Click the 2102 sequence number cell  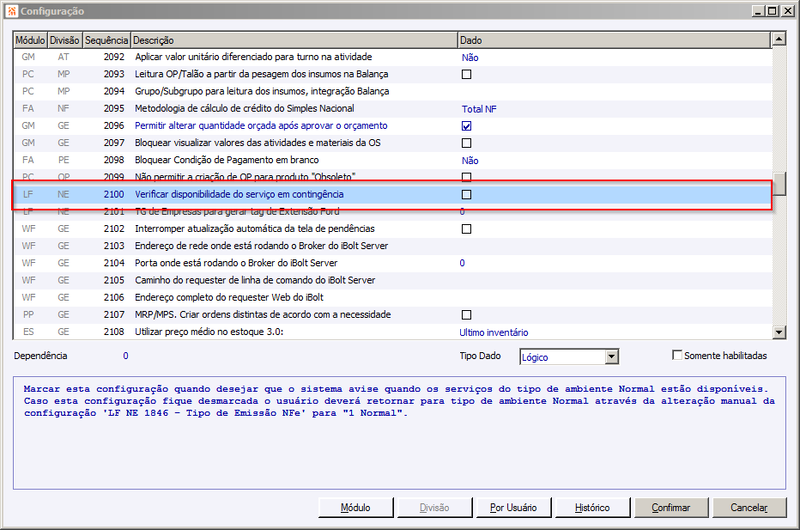pos(114,229)
